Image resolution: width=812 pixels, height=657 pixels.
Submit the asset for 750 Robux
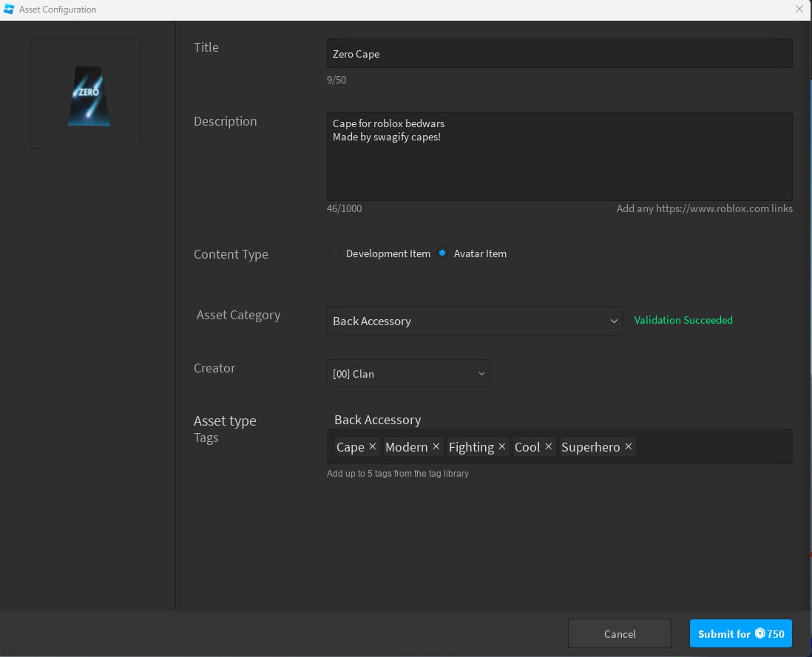point(740,633)
